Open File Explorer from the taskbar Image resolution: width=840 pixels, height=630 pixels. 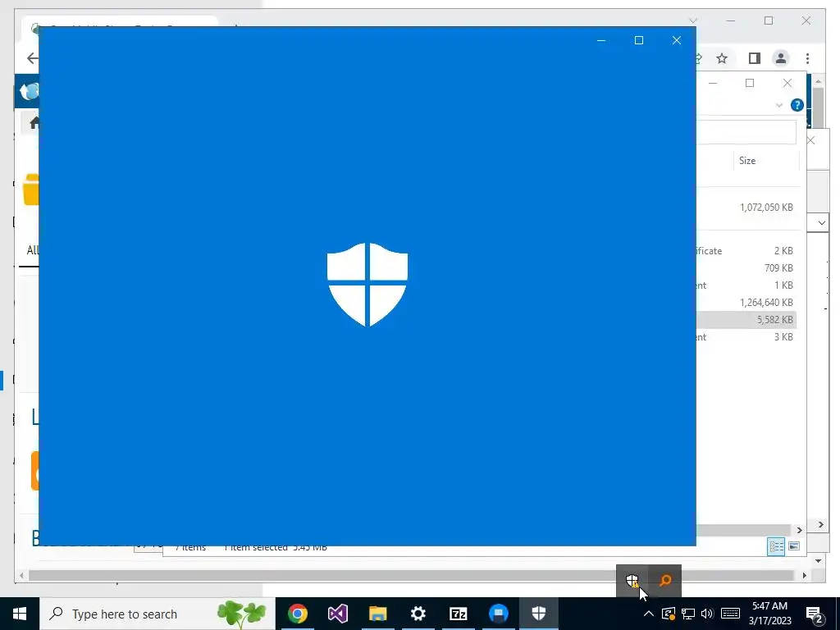pos(377,614)
